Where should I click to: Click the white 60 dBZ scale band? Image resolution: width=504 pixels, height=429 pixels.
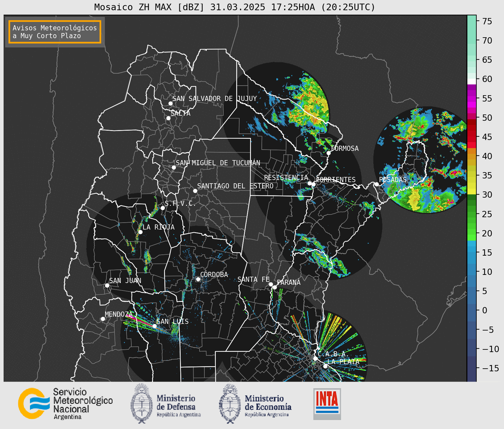click(x=472, y=81)
